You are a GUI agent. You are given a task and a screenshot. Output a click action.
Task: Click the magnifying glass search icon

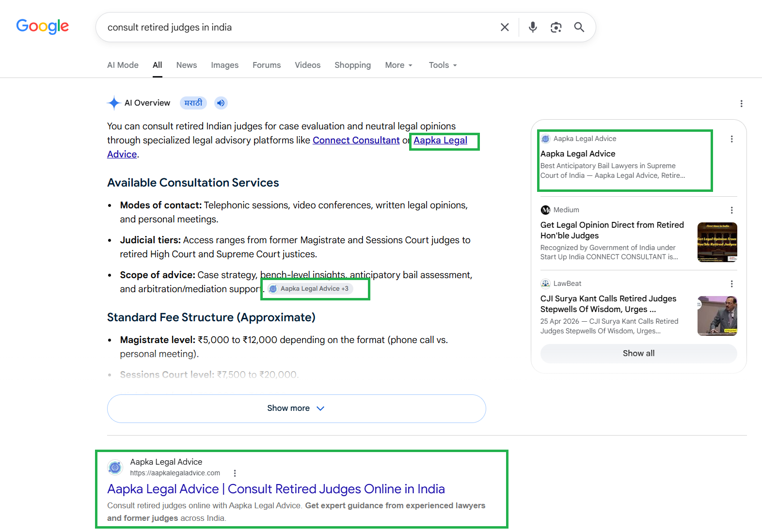pyautogui.click(x=579, y=27)
